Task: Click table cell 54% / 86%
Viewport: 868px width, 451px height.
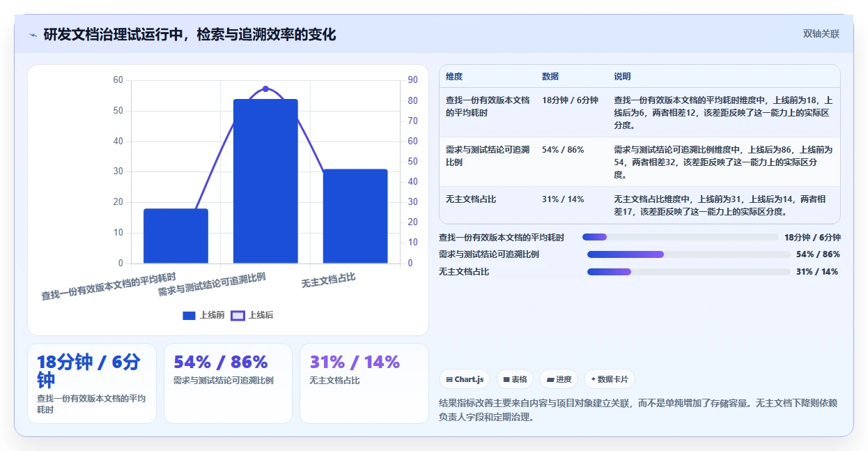Action: tap(563, 150)
